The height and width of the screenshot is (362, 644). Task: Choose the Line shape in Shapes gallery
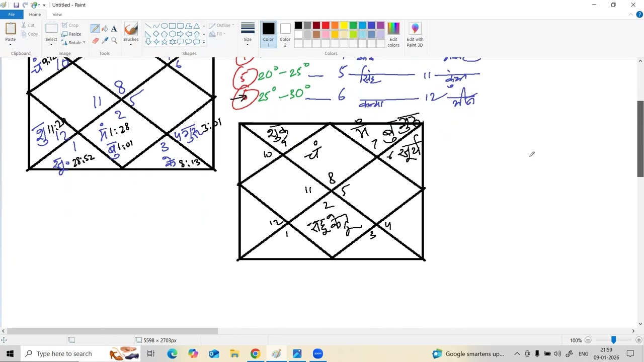[148, 26]
